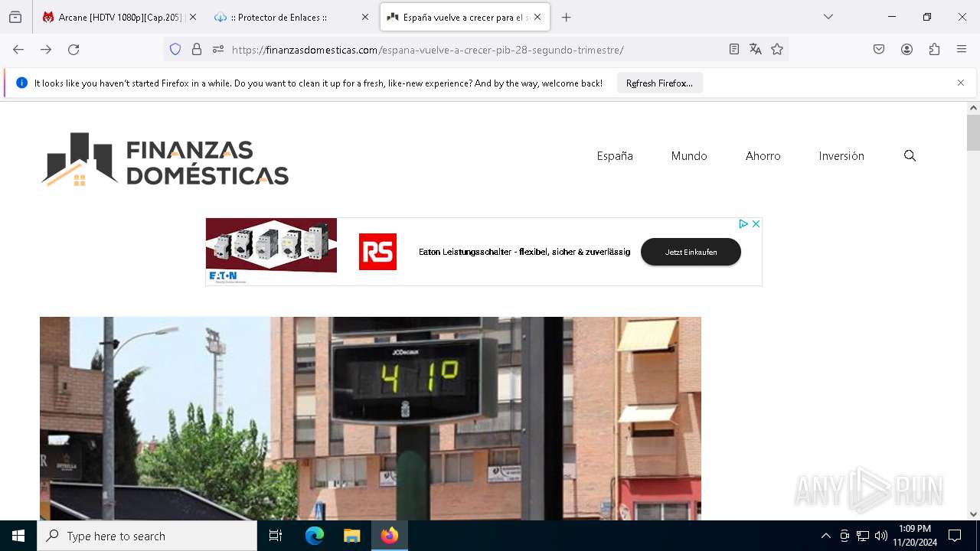Close the Arcane HDTV 1080p tab
980x551 pixels.
point(193,17)
